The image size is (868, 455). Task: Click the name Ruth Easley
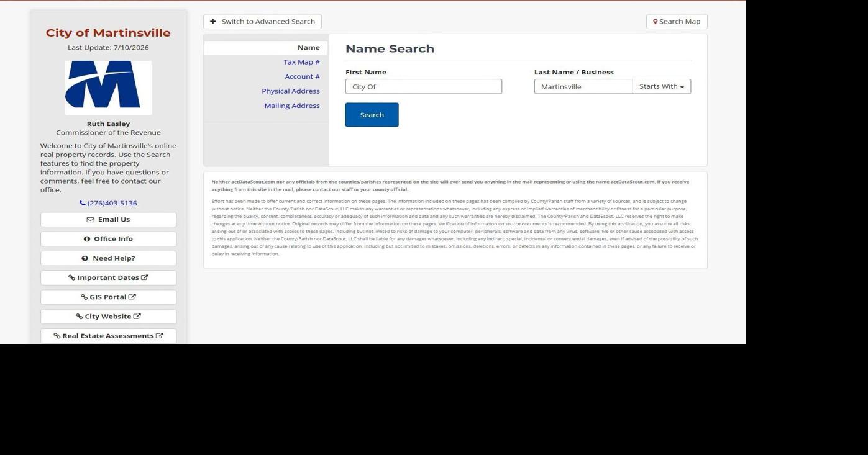pos(108,124)
